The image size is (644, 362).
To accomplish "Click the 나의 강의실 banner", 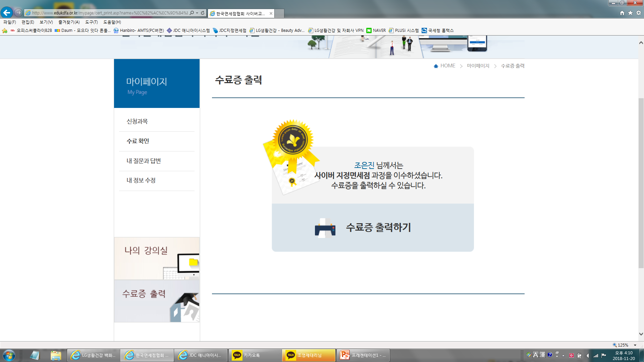I will [157, 258].
